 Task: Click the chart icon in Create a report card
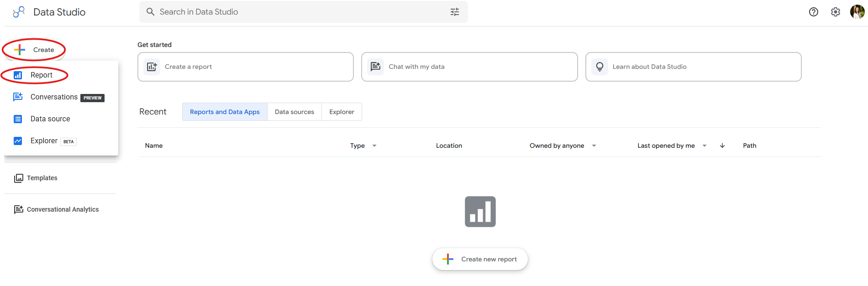coord(152,67)
